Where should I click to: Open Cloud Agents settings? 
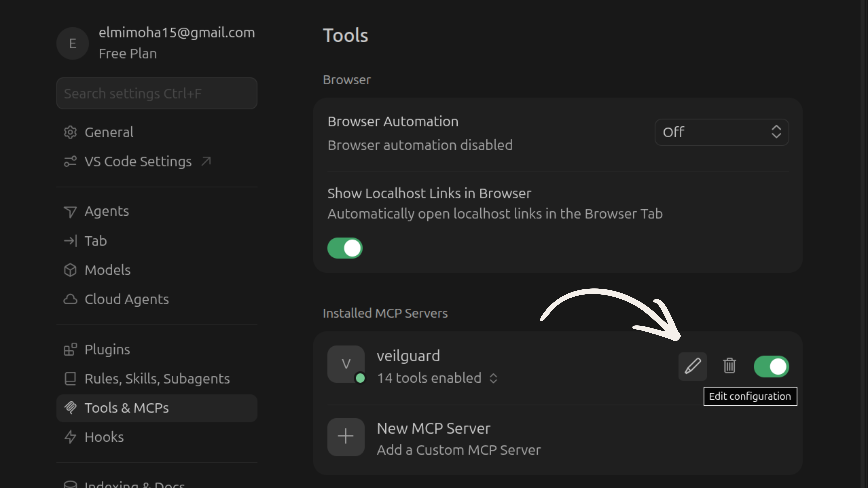coord(157,299)
